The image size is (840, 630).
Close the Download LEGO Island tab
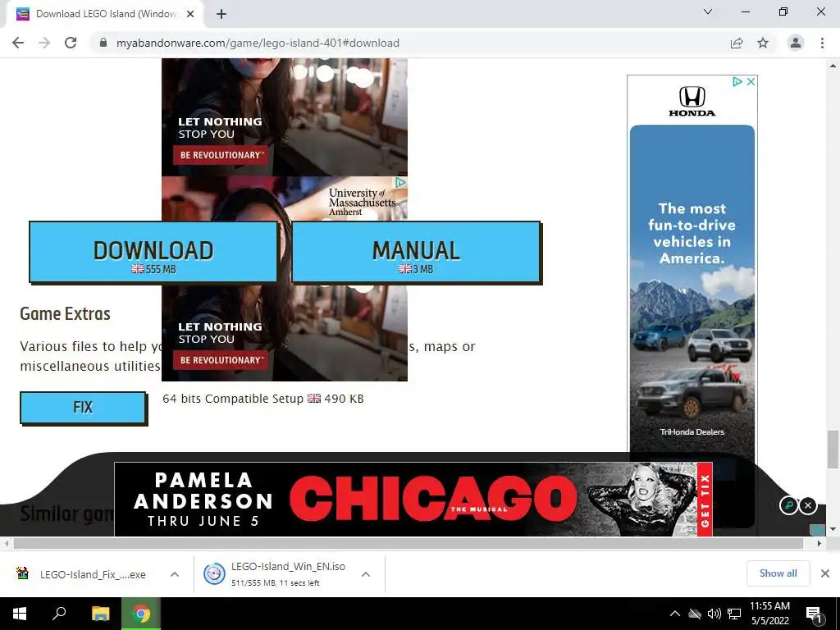coord(190,14)
